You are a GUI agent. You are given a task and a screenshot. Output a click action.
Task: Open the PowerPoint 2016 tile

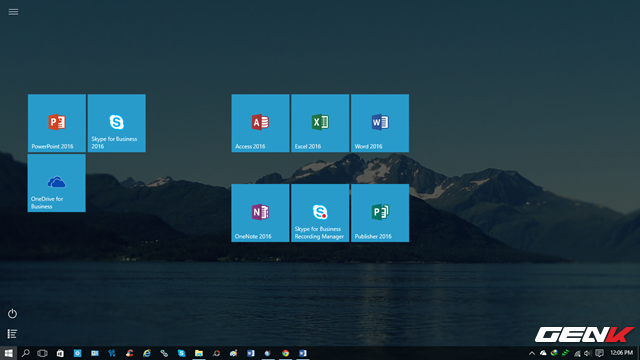pyautogui.click(x=57, y=123)
